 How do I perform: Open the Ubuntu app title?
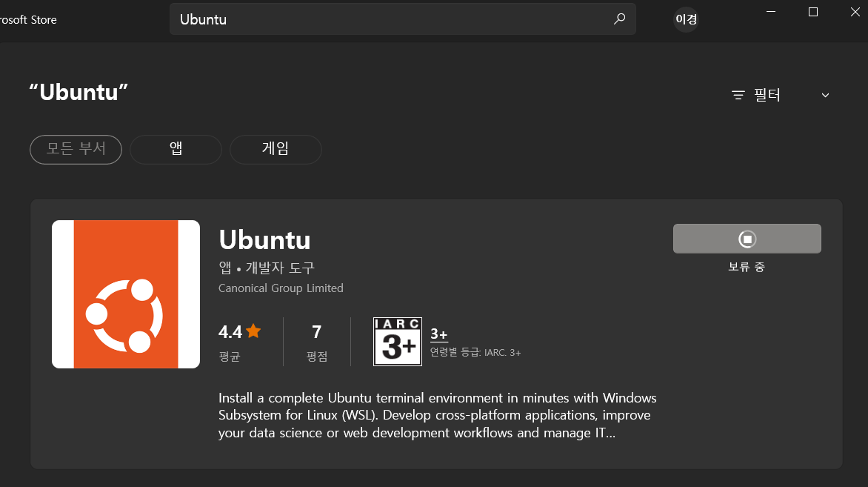[x=264, y=240]
